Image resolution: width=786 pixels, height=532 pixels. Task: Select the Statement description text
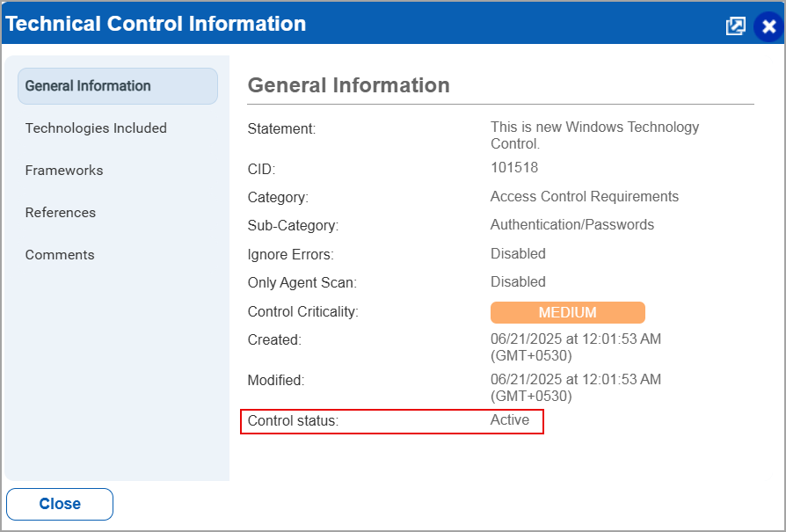click(x=594, y=135)
